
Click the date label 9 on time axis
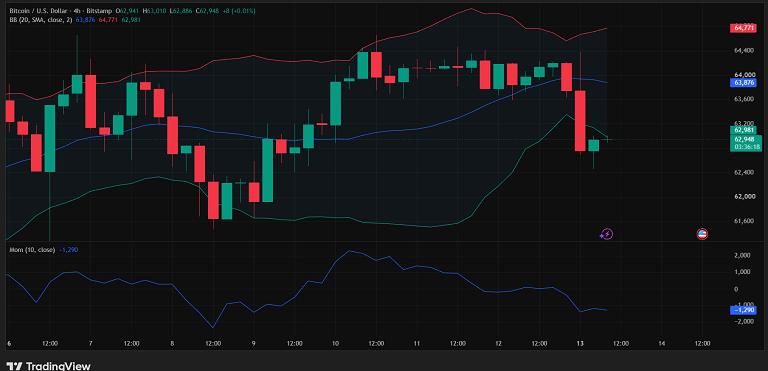(253, 343)
